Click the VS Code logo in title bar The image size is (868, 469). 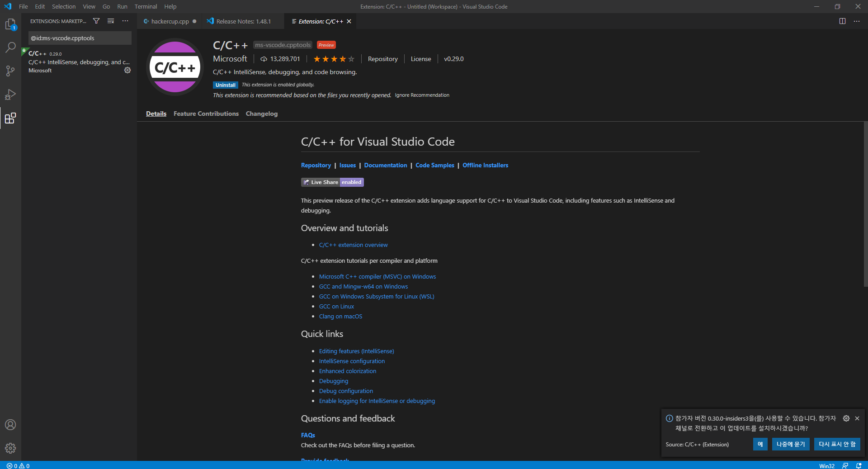[x=8, y=6]
